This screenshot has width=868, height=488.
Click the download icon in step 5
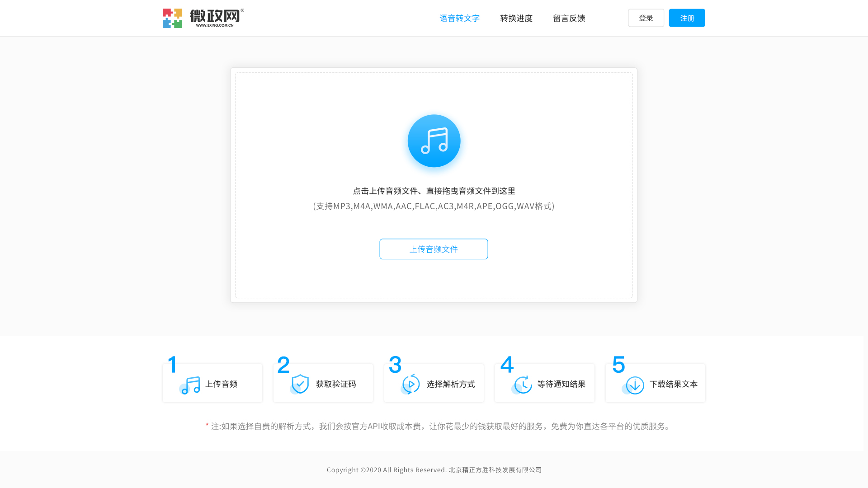click(x=635, y=385)
